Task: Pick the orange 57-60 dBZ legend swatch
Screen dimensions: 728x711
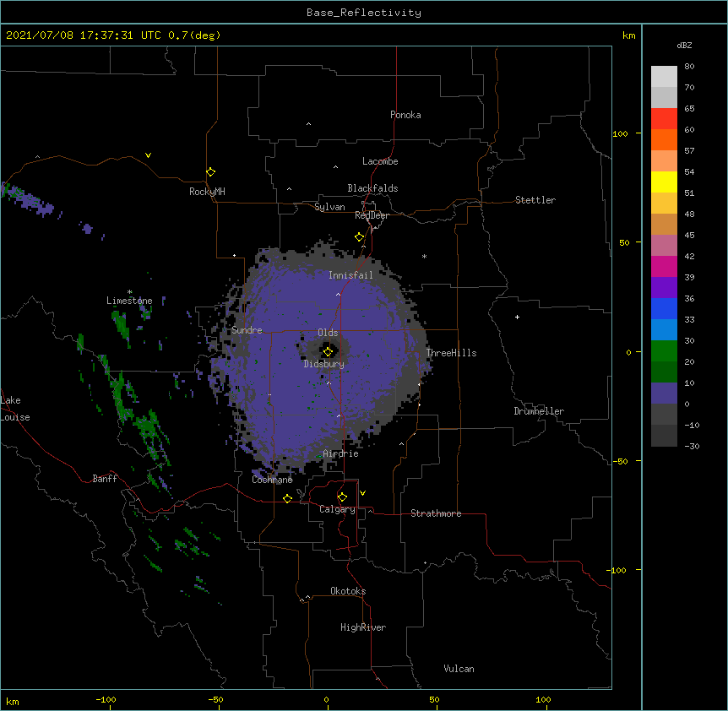Action: tap(664, 139)
